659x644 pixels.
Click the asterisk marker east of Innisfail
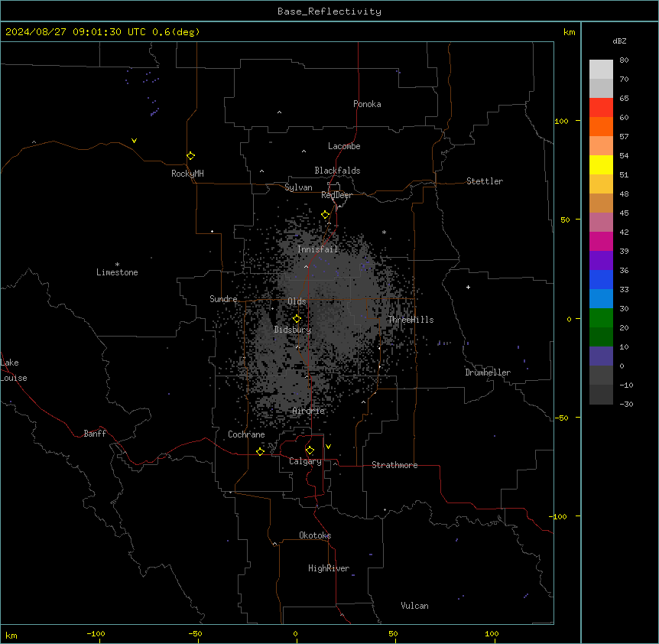384,232
